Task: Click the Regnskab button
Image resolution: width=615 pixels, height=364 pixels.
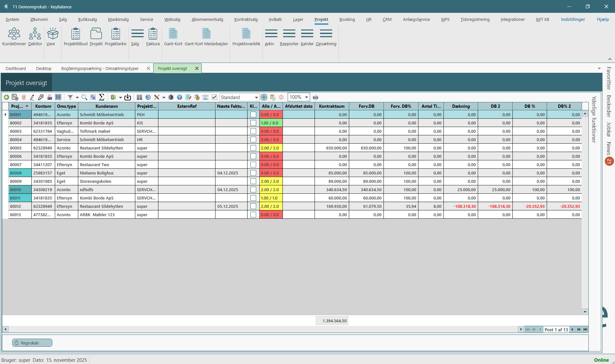Action: coord(32,343)
